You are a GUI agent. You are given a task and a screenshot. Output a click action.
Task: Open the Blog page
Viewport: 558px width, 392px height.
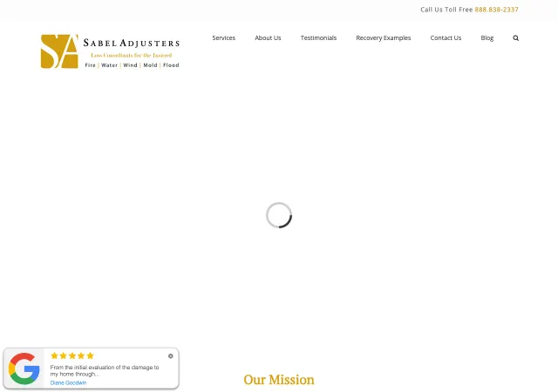tap(487, 37)
